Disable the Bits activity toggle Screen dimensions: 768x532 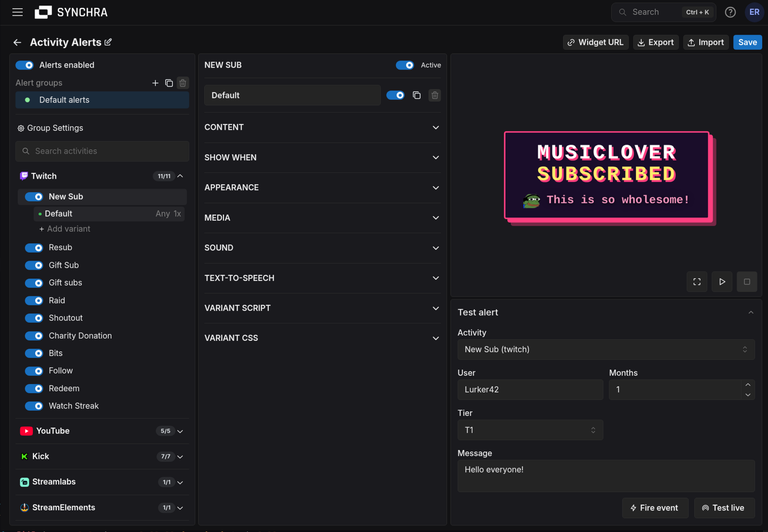[34, 353]
